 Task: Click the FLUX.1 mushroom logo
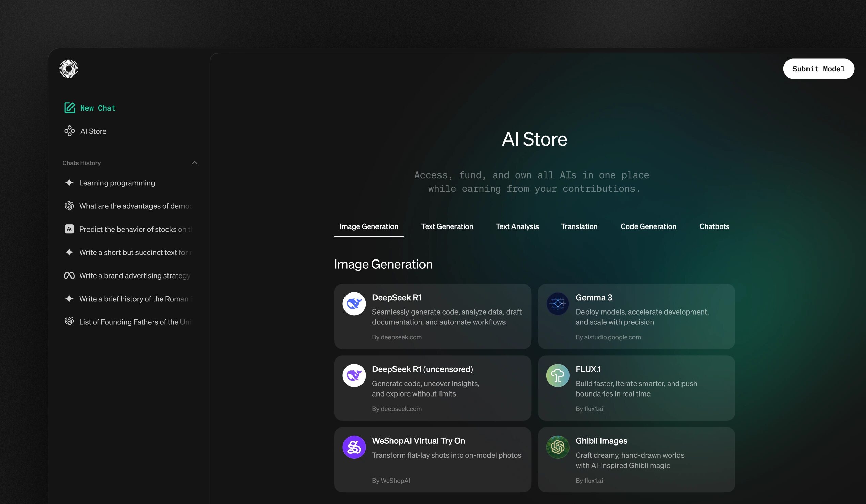pyautogui.click(x=558, y=375)
